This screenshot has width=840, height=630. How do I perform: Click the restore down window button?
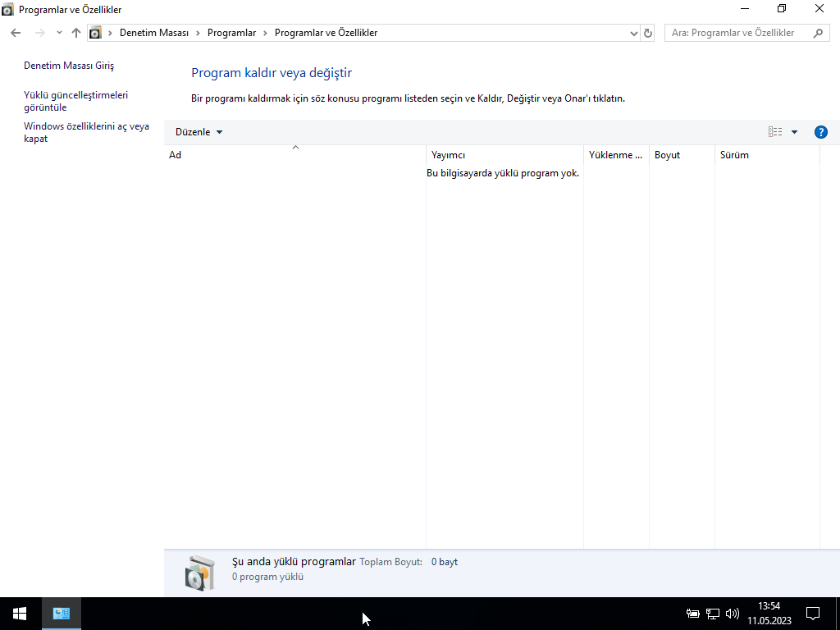tap(782, 8)
